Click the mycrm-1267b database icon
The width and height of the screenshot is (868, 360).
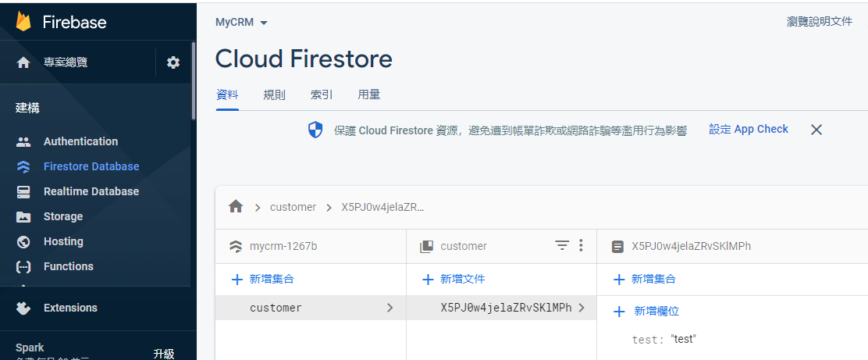(235, 247)
